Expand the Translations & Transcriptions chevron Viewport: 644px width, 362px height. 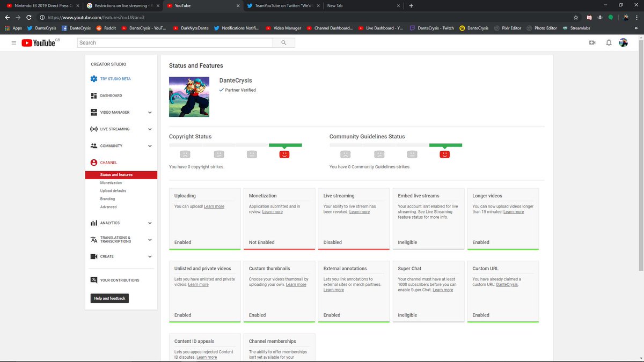150,240
